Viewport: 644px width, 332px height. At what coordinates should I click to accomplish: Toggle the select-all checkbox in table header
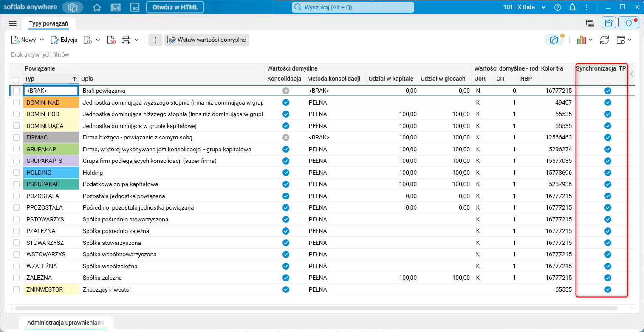coord(16,79)
